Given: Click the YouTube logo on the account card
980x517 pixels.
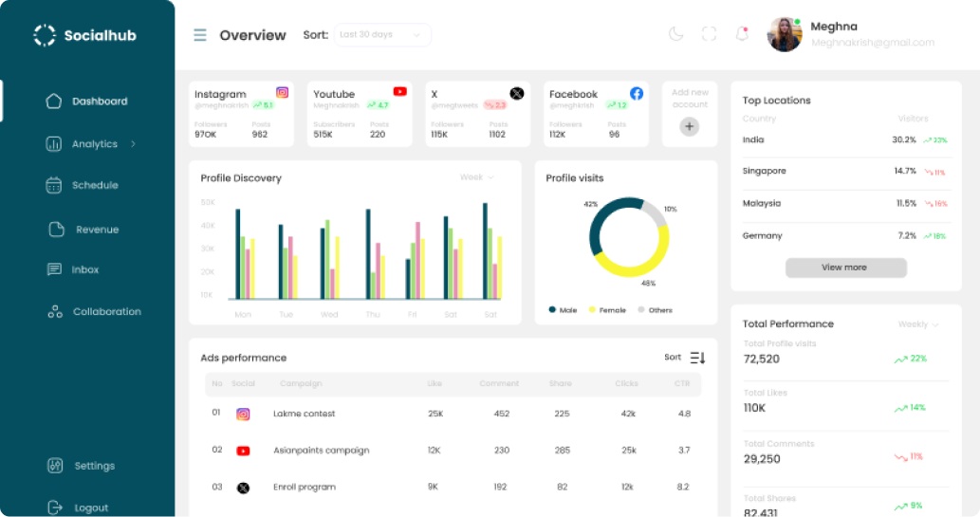Looking at the screenshot, I should click(399, 92).
